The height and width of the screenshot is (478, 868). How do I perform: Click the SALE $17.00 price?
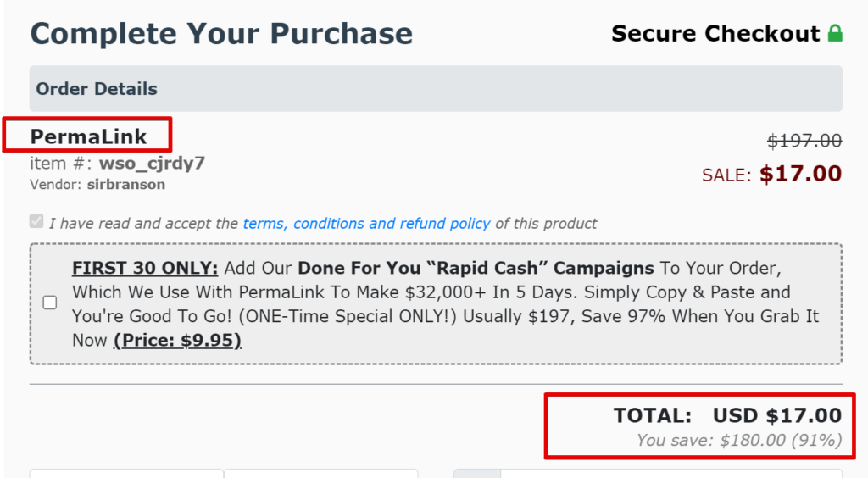pos(771,175)
